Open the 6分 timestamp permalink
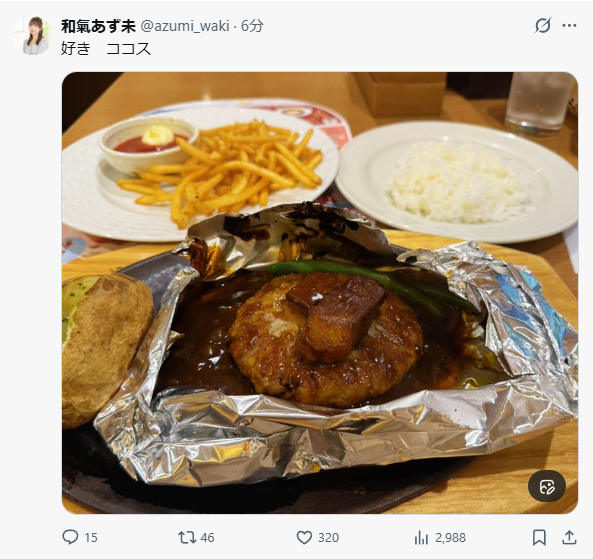This screenshot has height=559, width=593. (252, 26)
